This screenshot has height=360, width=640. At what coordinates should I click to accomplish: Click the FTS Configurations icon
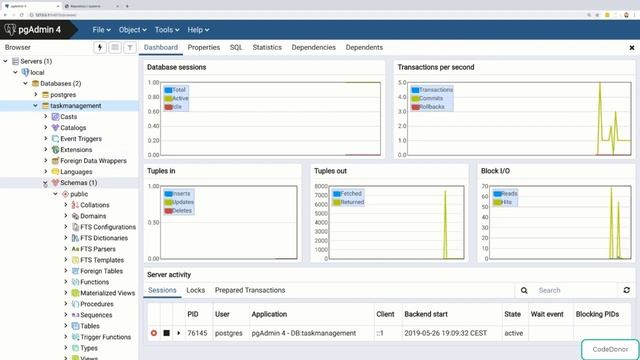(75, 227)
